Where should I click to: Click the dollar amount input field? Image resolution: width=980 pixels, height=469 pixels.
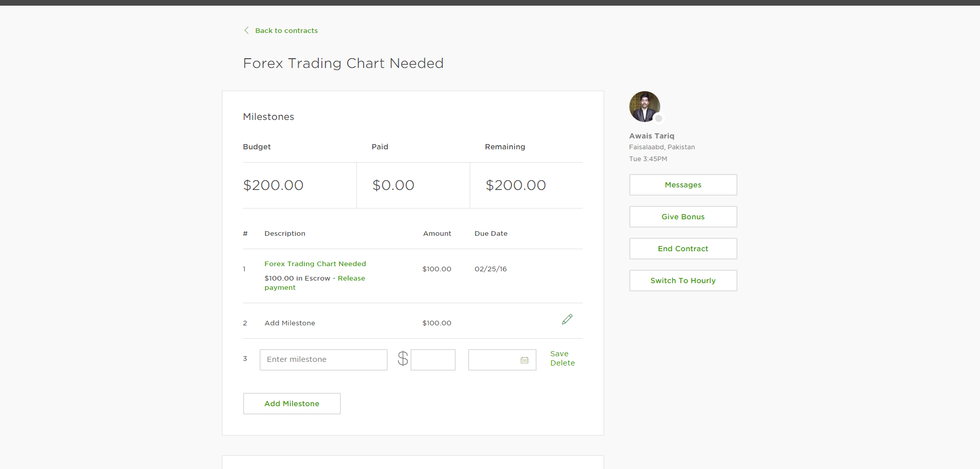(x=433, y=360)
